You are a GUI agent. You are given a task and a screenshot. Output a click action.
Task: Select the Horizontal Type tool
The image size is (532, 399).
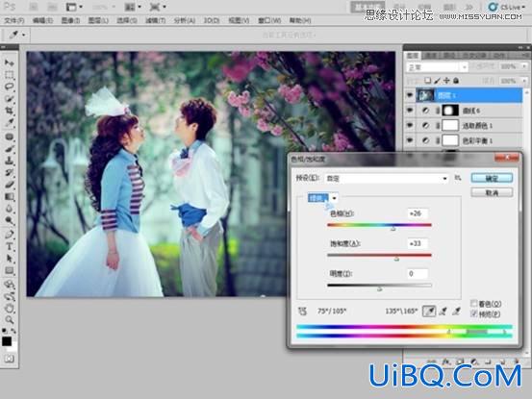[10, 246]
